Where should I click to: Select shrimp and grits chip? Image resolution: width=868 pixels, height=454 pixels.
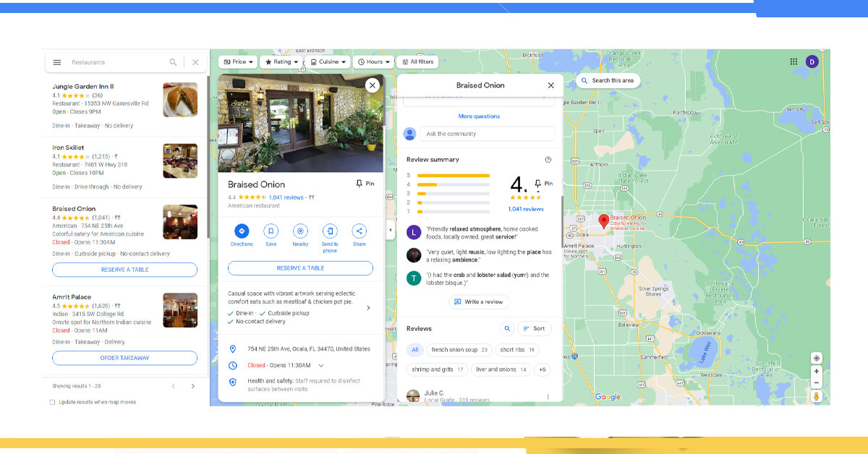click(438, 369)
